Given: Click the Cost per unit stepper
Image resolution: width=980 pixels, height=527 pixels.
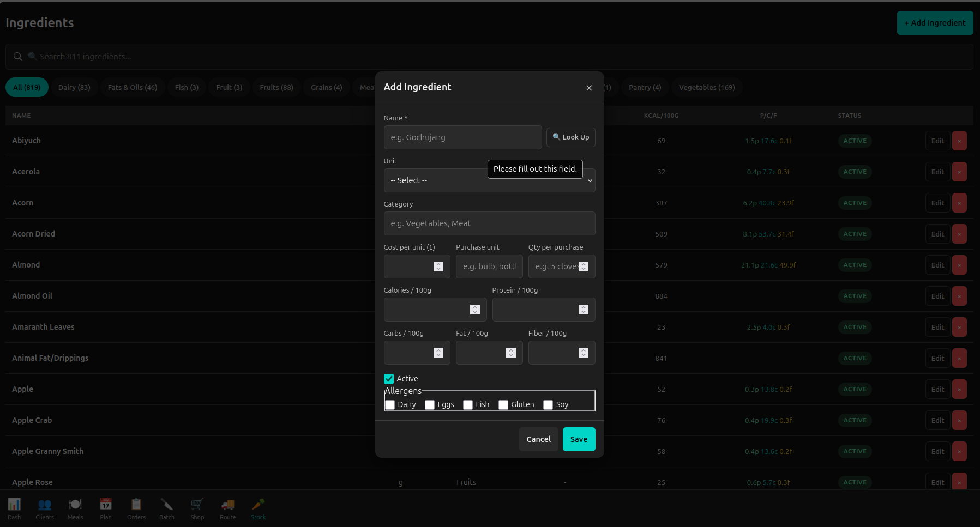Looking at the screenshot, I should tap(438, 266).
